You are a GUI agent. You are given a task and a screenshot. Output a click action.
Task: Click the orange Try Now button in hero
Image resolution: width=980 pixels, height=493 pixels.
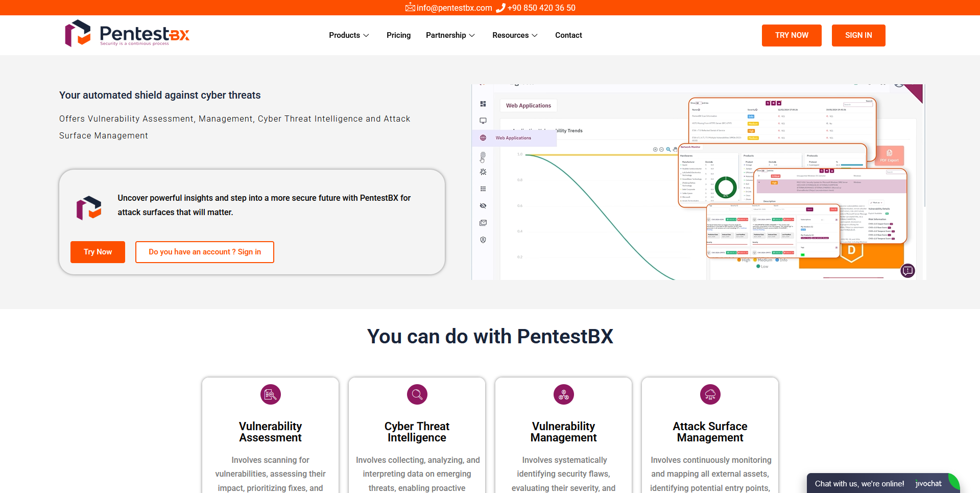(98, 252)
